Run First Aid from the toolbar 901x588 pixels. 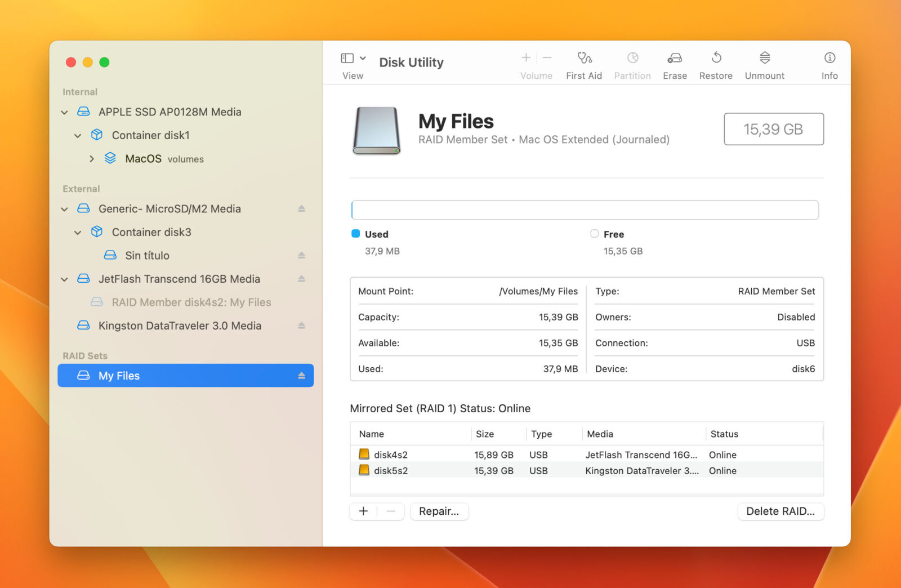tap(584, 63)
